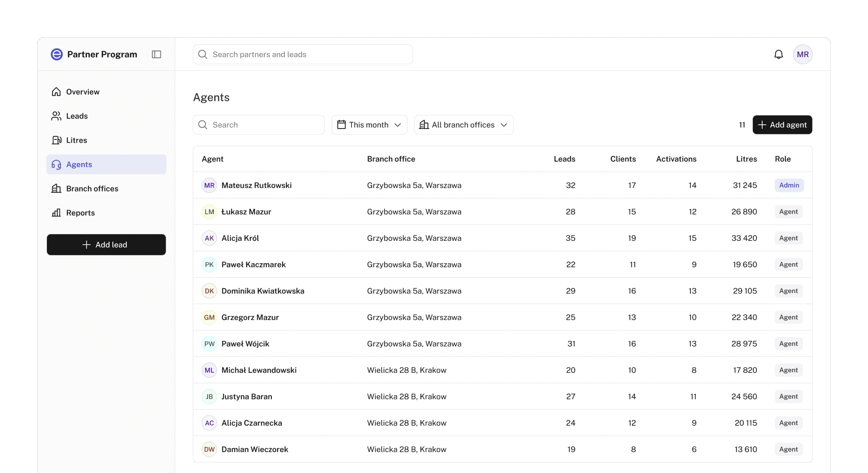Click the Branch offices building icon
Image resolution: width=868 pixels, height=473 pixels.
click(56, 189)
